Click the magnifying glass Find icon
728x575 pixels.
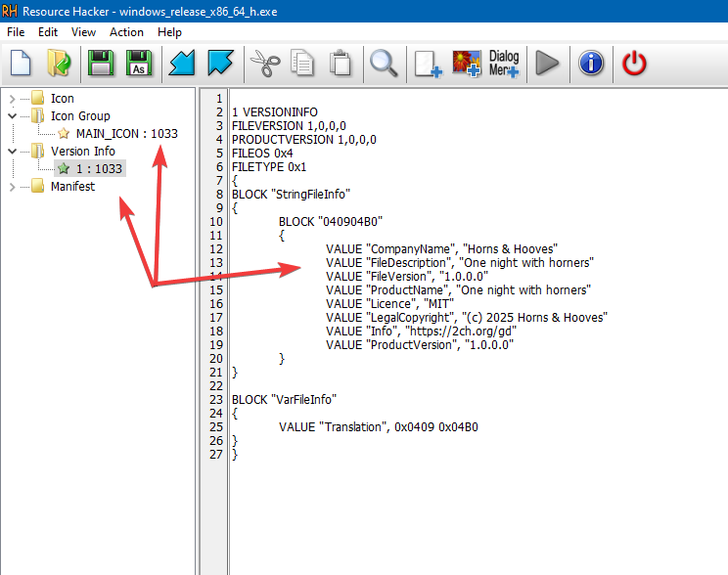tap(384, 65)
